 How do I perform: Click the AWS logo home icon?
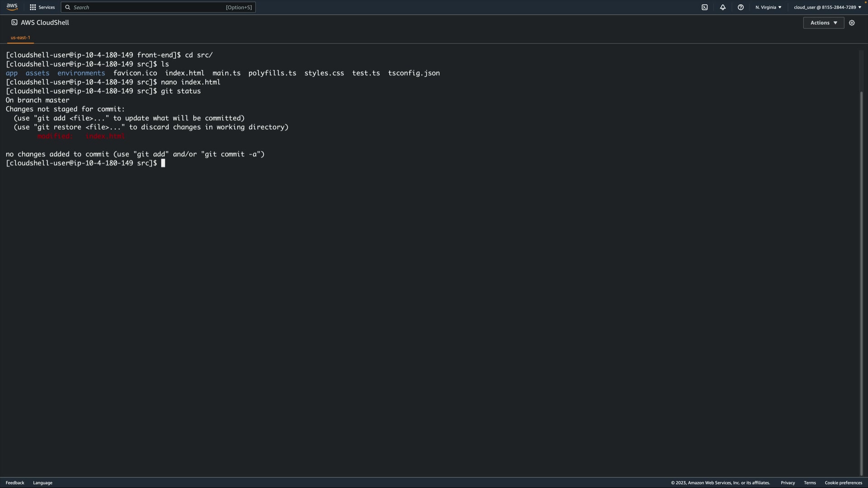(x=12, y=7)
